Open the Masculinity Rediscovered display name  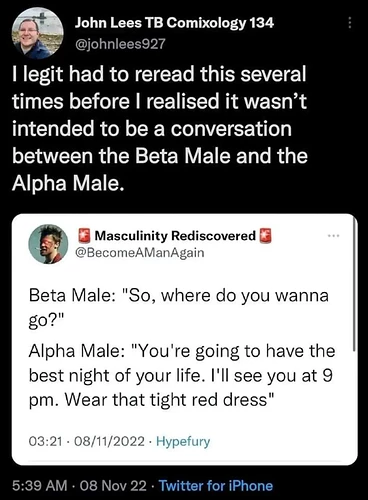(175, 236)
